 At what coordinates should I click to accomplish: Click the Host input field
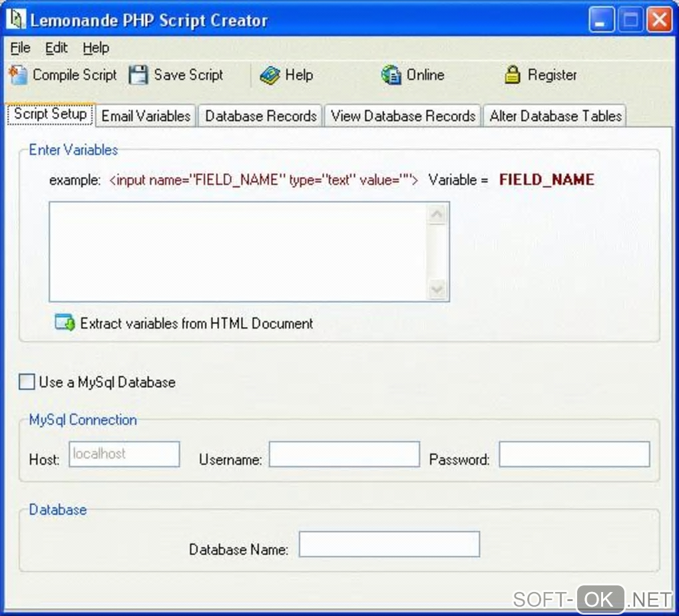click(x=124, y=454)
